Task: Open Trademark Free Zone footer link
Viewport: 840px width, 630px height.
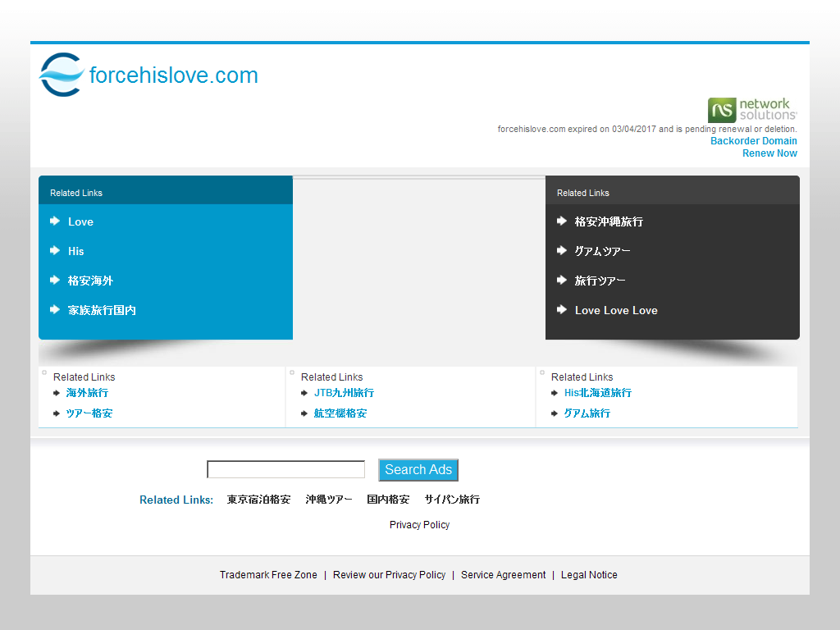Action: [x=268, y=575]
